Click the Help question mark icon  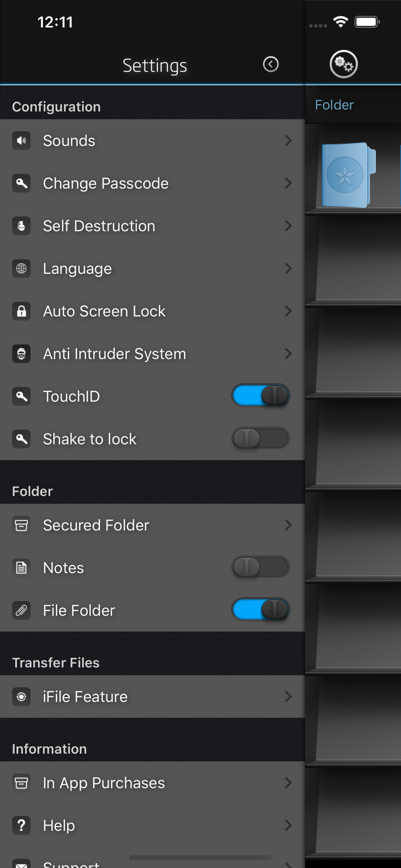coord(21,825)
